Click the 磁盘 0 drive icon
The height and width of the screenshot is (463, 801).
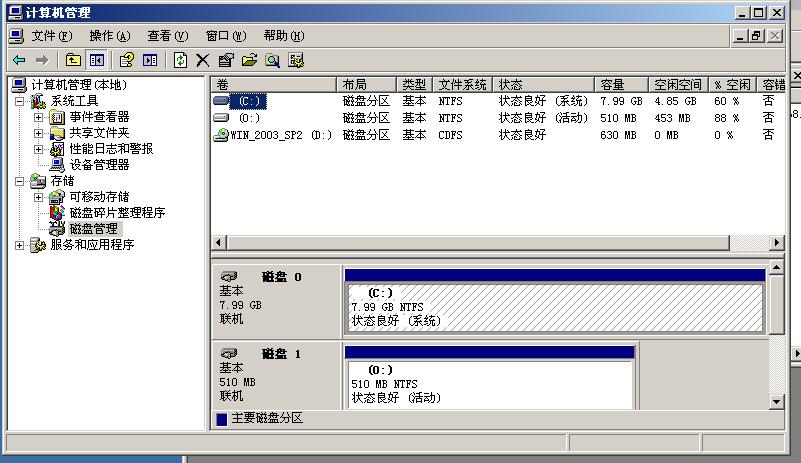coord(229,276)
